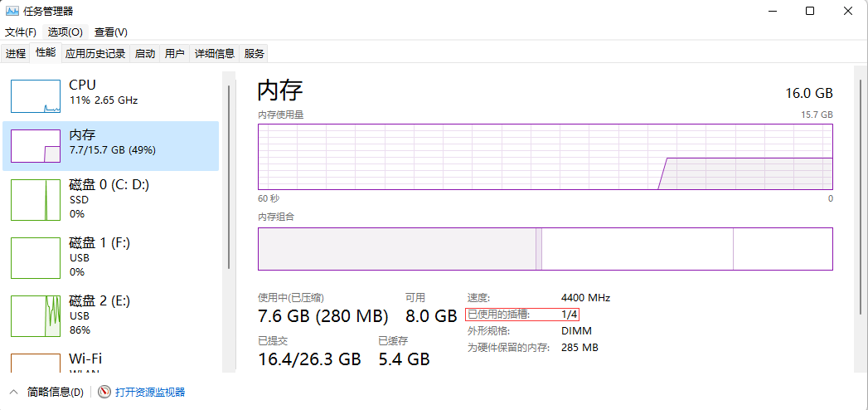The width and height of the screenshot is (868, 410).
Task: Switch to the 进程 tab
Action: coord(16,53)
